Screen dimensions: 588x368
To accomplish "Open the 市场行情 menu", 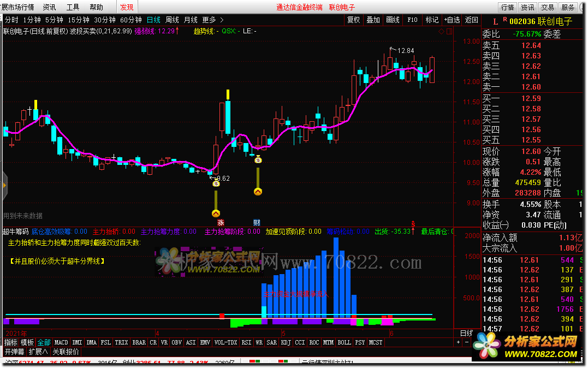I will (x=18, y=7).
